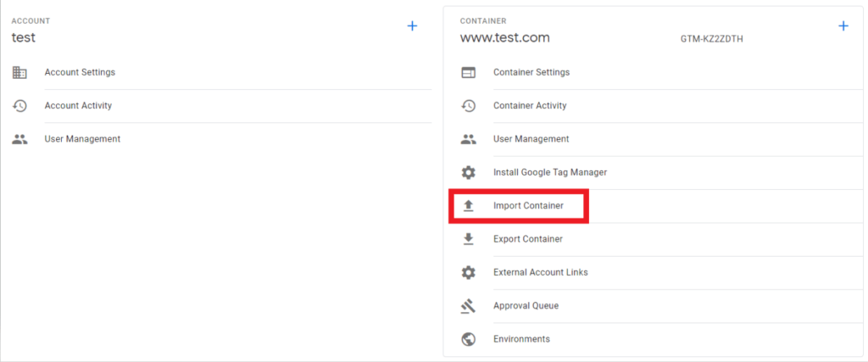Click the External Account Links gear icon

[x=468, y=272]
